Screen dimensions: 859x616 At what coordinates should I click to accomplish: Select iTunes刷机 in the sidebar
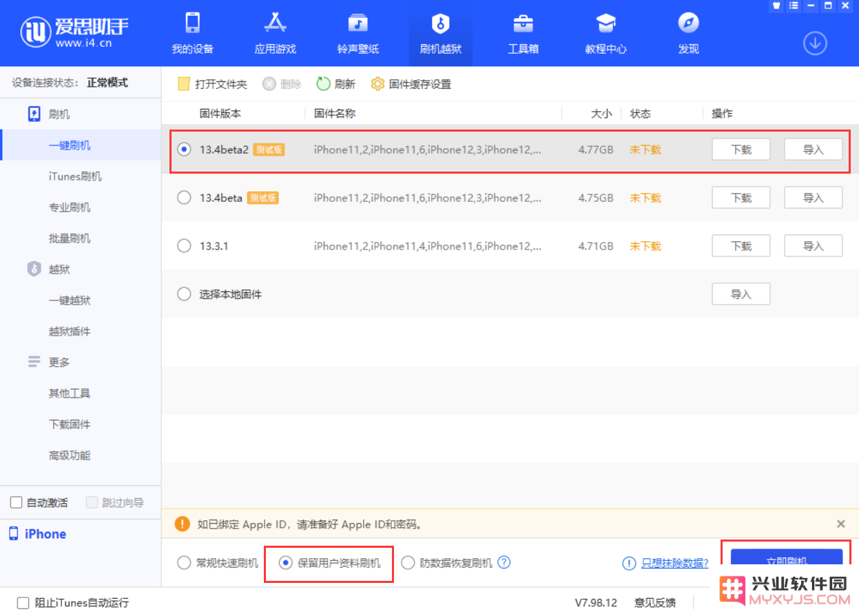(x=75, y=176)
